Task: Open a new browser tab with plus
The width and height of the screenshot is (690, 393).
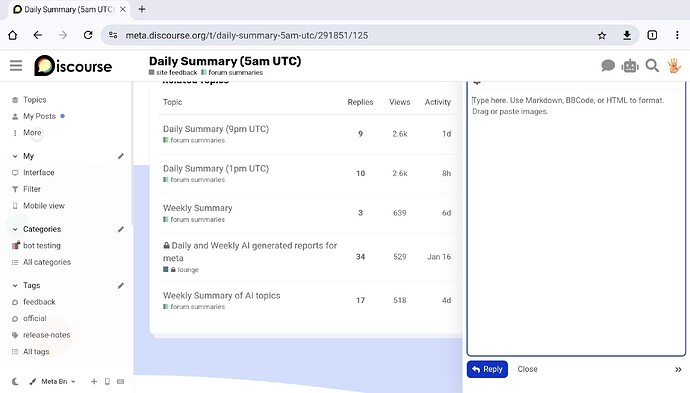Action: pyautogui.click(x=142, y=9)
